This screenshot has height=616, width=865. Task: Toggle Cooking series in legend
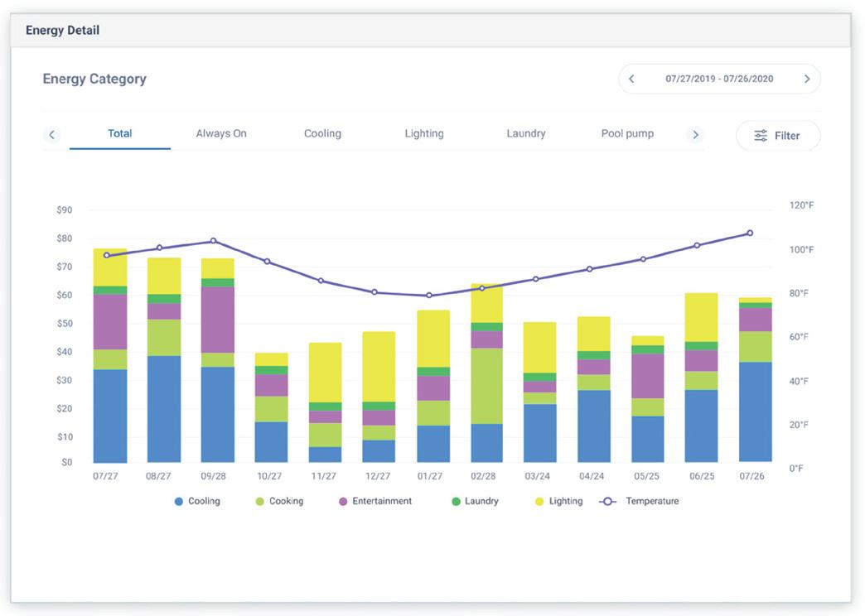(279, 501)
